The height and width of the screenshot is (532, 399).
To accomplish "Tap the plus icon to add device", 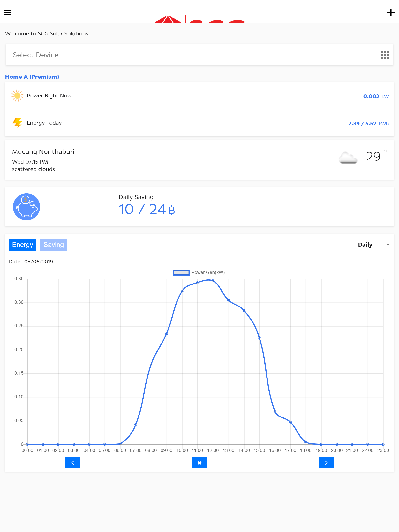I will point(391,12).
